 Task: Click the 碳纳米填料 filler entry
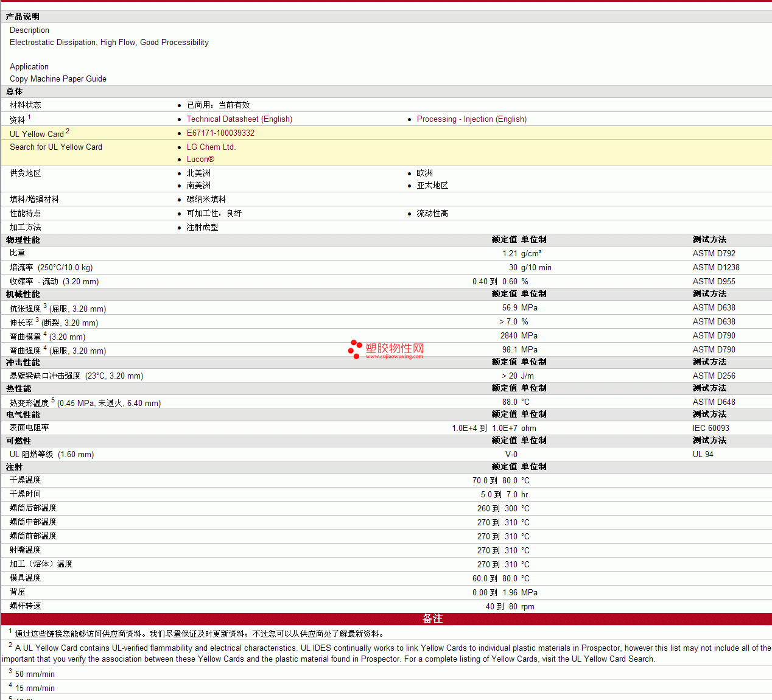[x=206, y=200]
